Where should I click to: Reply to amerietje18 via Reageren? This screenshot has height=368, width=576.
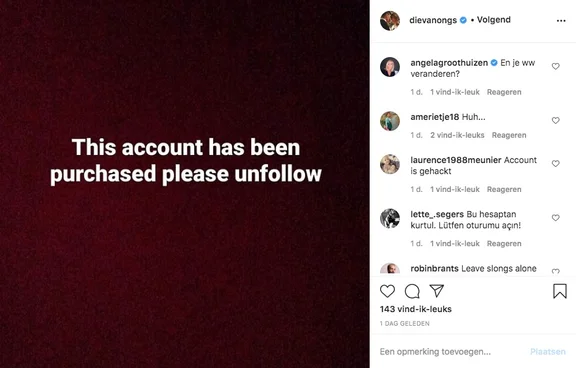tap(509, 135)
